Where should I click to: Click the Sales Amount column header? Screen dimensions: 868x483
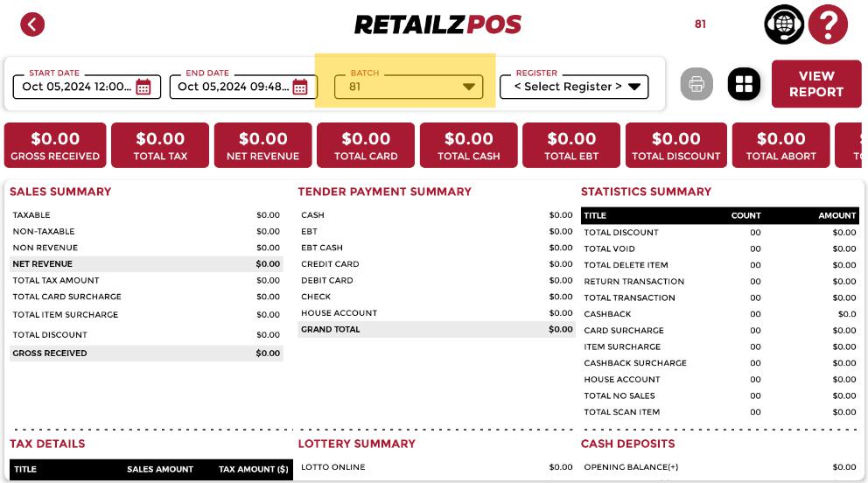click(x=160, y=469)
